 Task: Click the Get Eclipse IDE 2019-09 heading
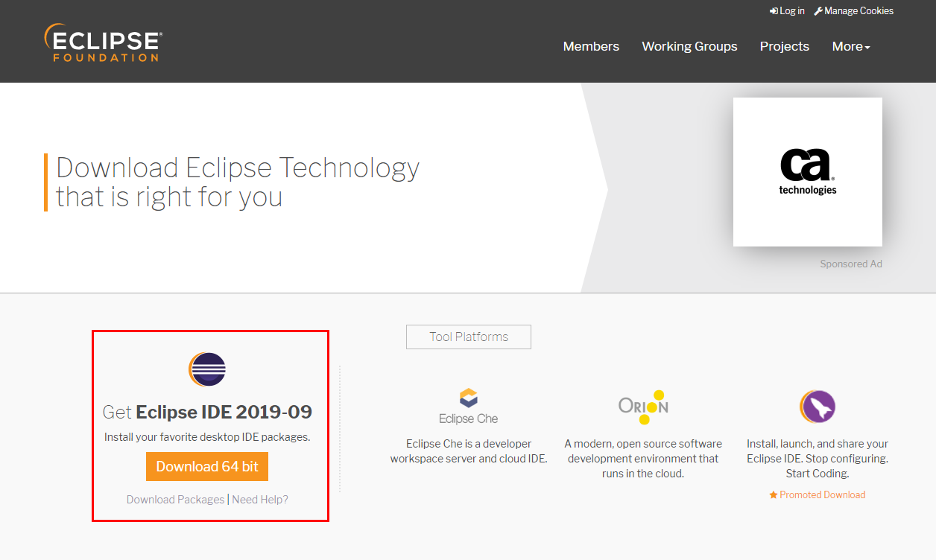click(207, 412)
